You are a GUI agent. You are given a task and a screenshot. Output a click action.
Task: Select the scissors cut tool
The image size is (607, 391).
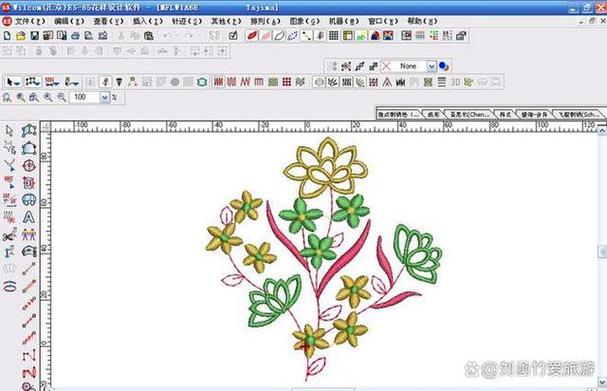tap(9, 235)
